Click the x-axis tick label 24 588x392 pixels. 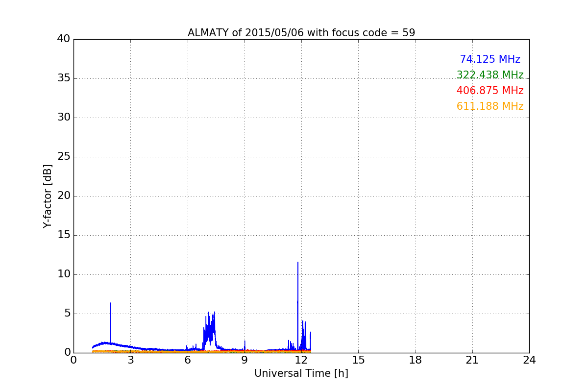click(529, 360)
